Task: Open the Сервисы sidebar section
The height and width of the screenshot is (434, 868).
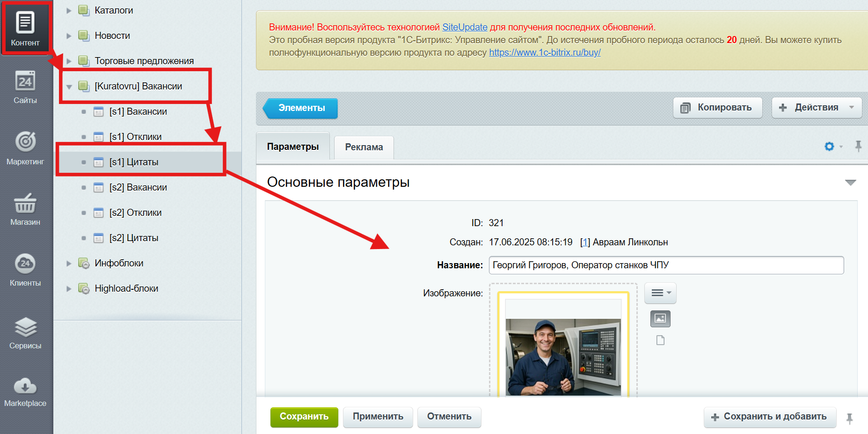Action: (x=25, y=332)
